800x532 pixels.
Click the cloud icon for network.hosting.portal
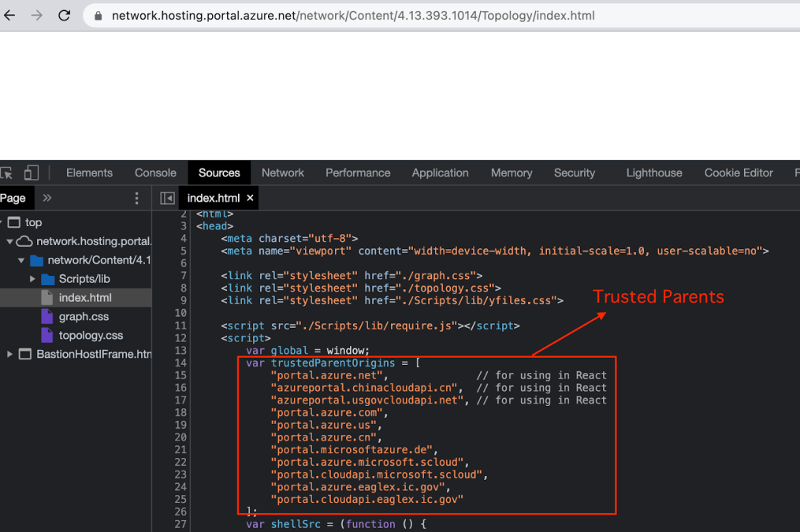[x=24, y=241]
